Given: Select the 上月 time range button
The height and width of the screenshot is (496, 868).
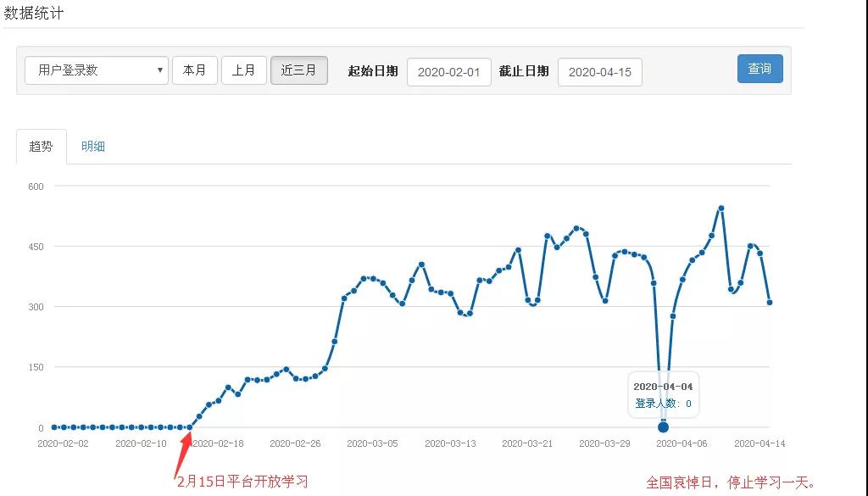Looking at the screenshot, I should [244, 70].
